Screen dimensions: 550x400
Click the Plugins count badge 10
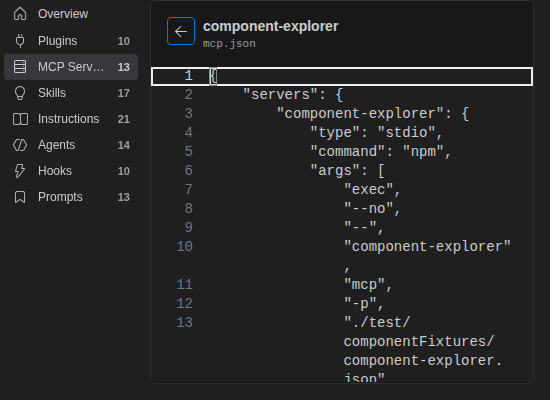[123, 41]
